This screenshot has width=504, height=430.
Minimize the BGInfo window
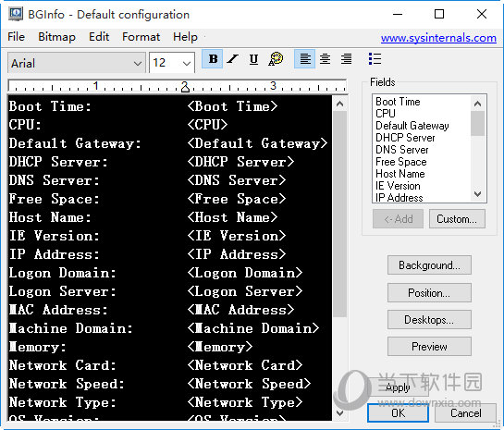pyautogui.click(x=398, y=14)
